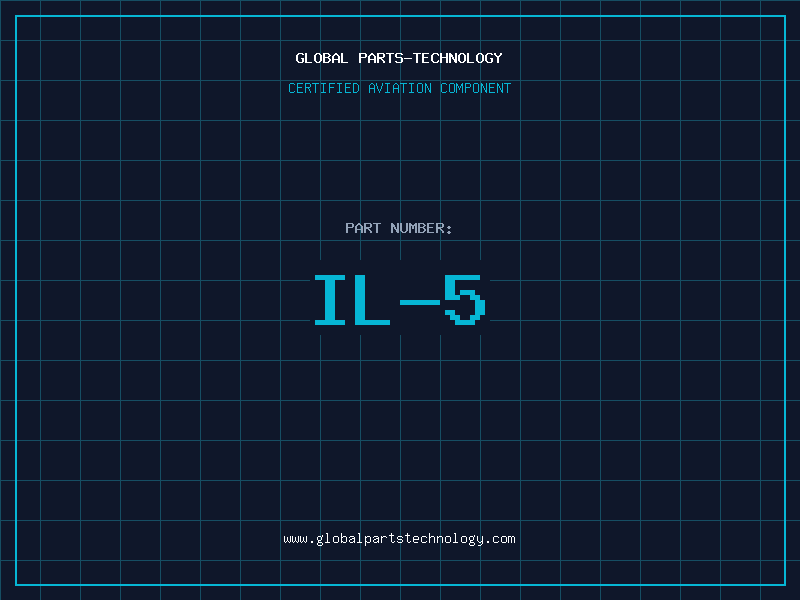800x600 pixels.
Task: Select the IL-5 part number value
Action: pos(400,300)
